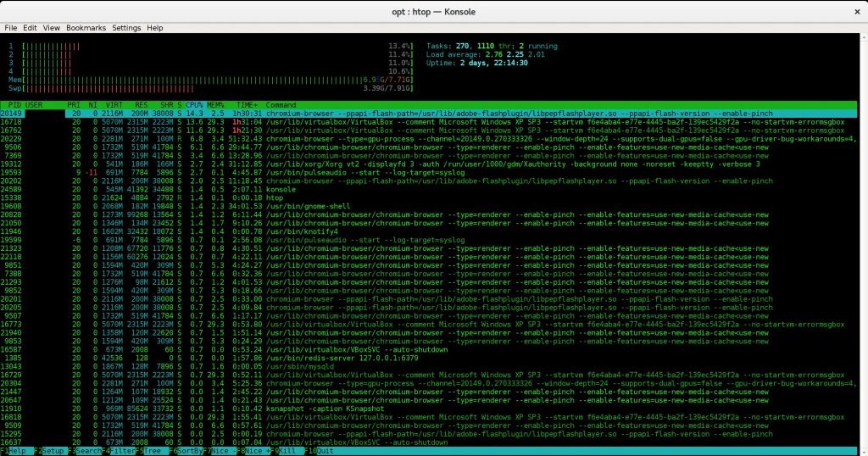Select the knotify4 process row

tap(428, 232)
